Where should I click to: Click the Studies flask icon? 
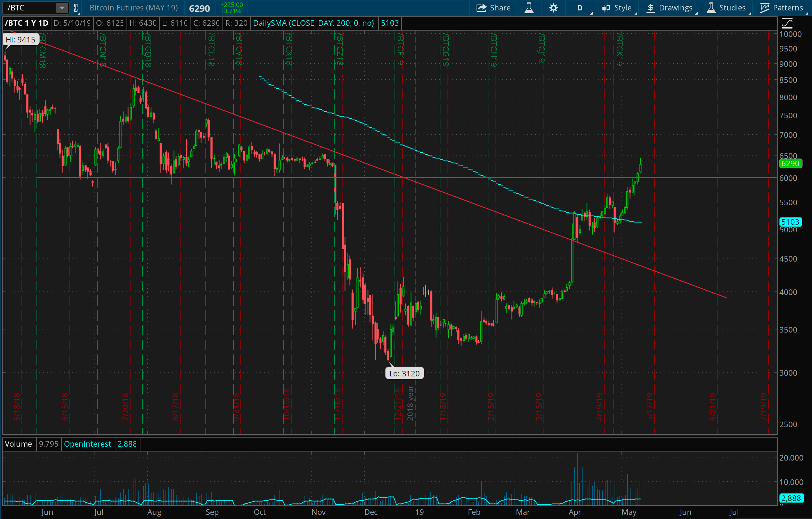coord(711,8)
